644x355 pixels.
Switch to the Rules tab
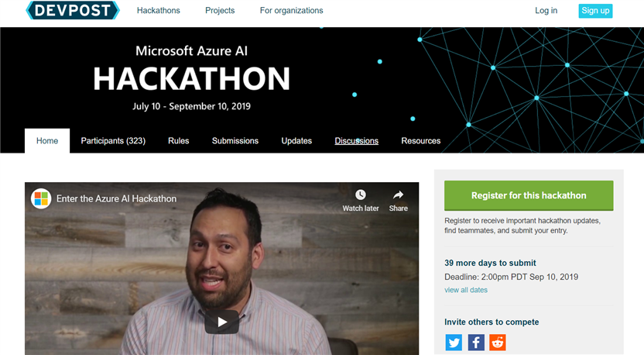point(178,141)
